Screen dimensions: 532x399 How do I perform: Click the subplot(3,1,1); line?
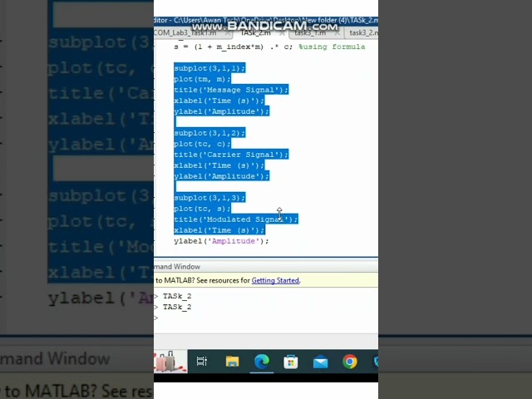coord(209,68)
